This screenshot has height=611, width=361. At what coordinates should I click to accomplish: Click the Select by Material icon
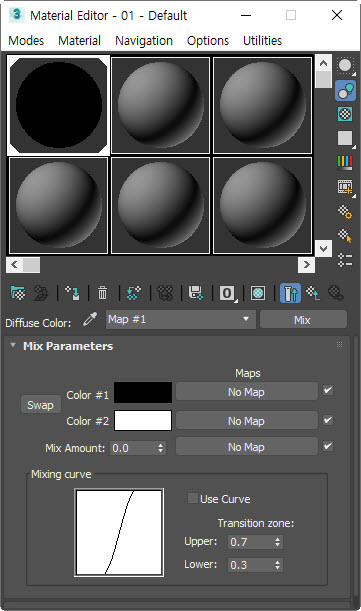[x=345, y=236]
